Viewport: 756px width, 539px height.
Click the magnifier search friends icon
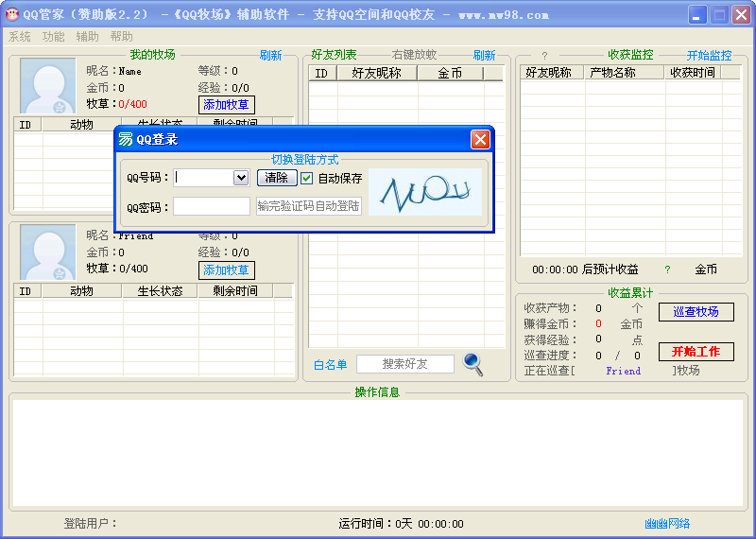pos(472,364)
